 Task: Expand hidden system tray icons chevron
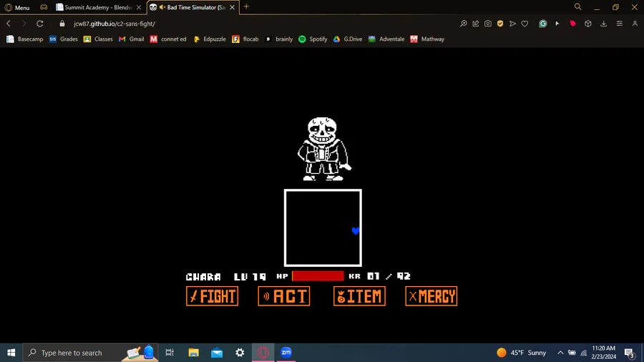560,353
